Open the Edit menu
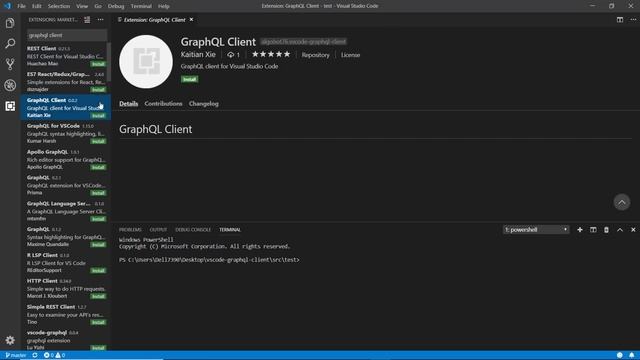The width and height of the screenshot is (640, 360). 37,6
